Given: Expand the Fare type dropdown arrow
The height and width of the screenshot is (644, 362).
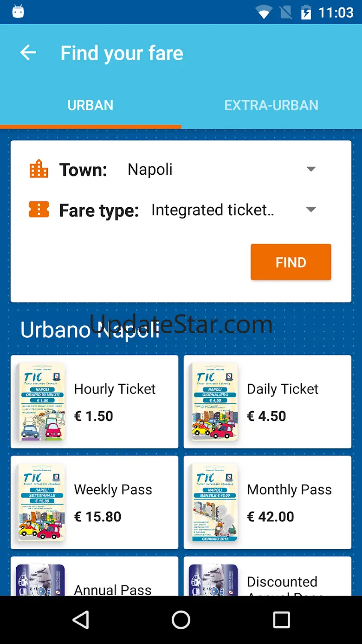Looking at the screenshot, I should pyautogui.click(x=311, y=210).
